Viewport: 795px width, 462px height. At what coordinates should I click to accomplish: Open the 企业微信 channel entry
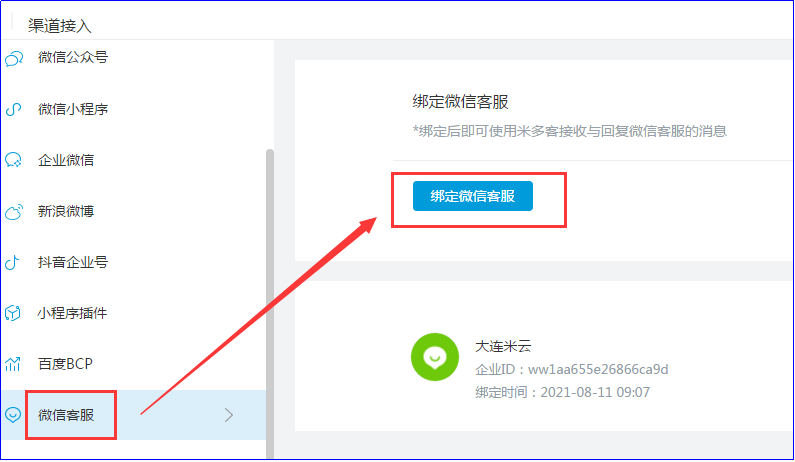(x=133, y=160)
